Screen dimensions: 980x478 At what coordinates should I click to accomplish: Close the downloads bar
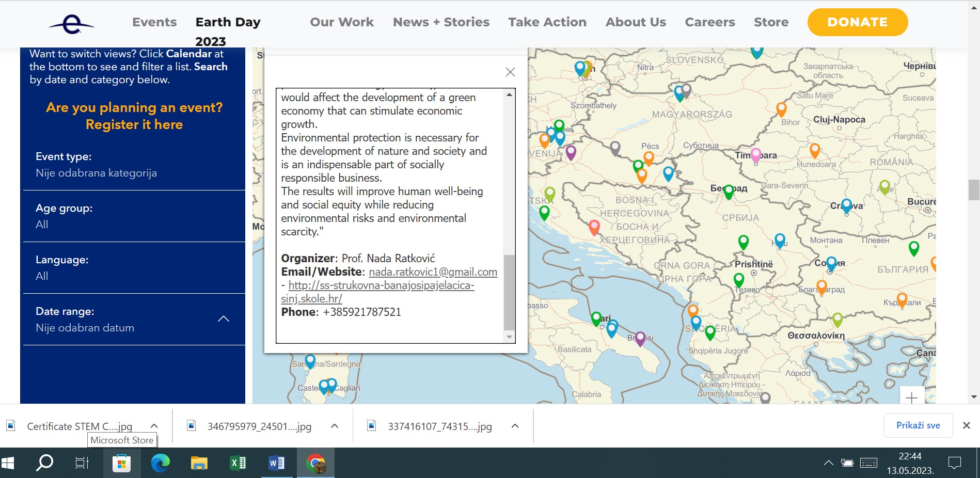coord(966,425)
